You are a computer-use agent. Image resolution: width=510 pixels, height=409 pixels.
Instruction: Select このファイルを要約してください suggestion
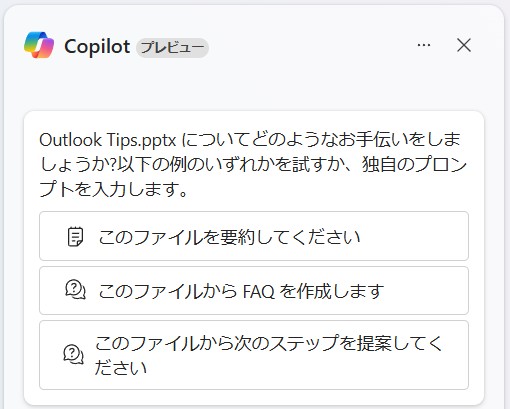tap(254, 236)
